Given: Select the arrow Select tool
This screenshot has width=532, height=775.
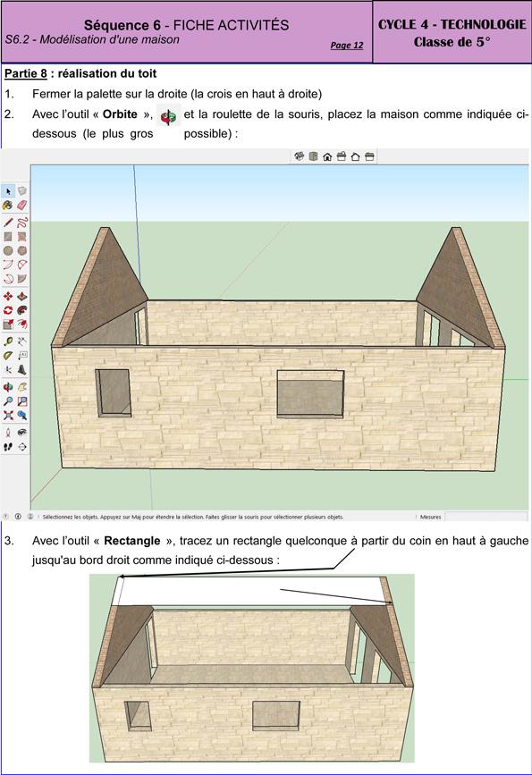Looking at the screenshot, I should pos(8,190).
